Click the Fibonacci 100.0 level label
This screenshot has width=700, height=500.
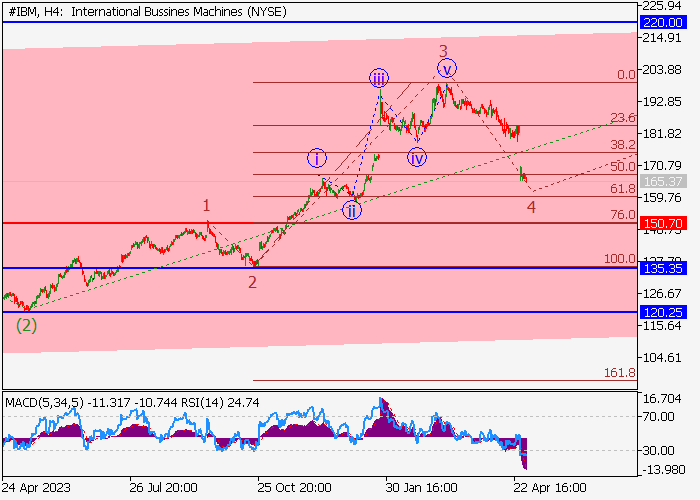click(620, 259)
